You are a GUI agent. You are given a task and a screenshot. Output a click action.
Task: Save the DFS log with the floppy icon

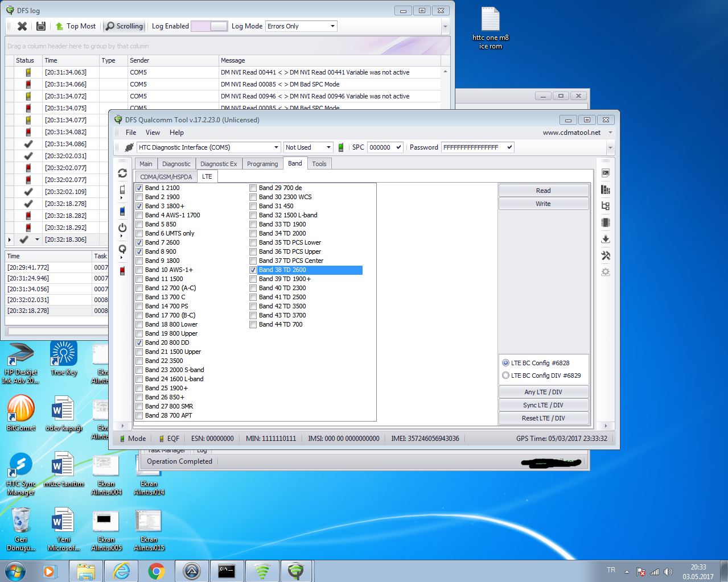[41, 26]
